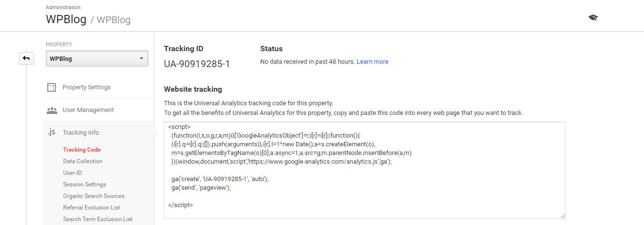
Task: Click the WPBlog account breadcrumb title
Action: point(66,19)
